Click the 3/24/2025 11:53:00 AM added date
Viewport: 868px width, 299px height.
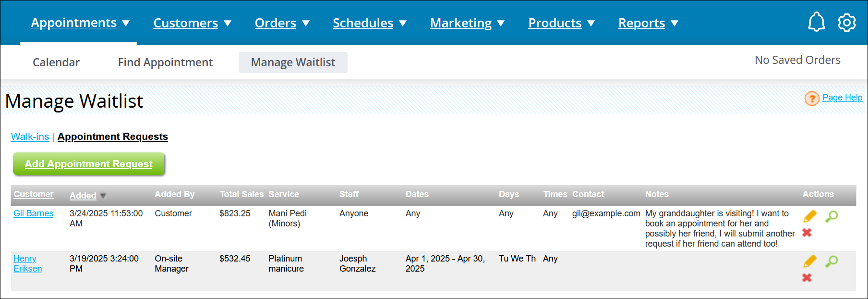pyautogui.click(x=106, y=218)
